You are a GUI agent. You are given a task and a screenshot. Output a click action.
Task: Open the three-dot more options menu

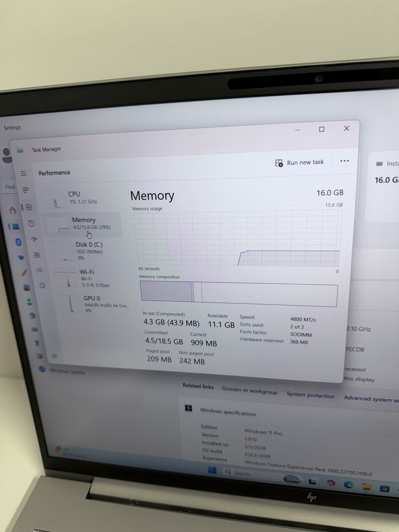pyautogui.click(x=344, y=161)
